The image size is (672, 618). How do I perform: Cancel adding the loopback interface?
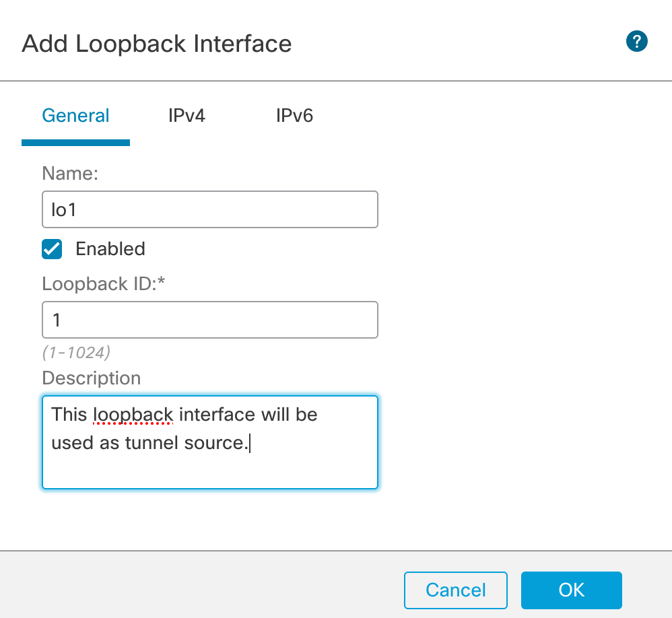(x=455, y=590)
